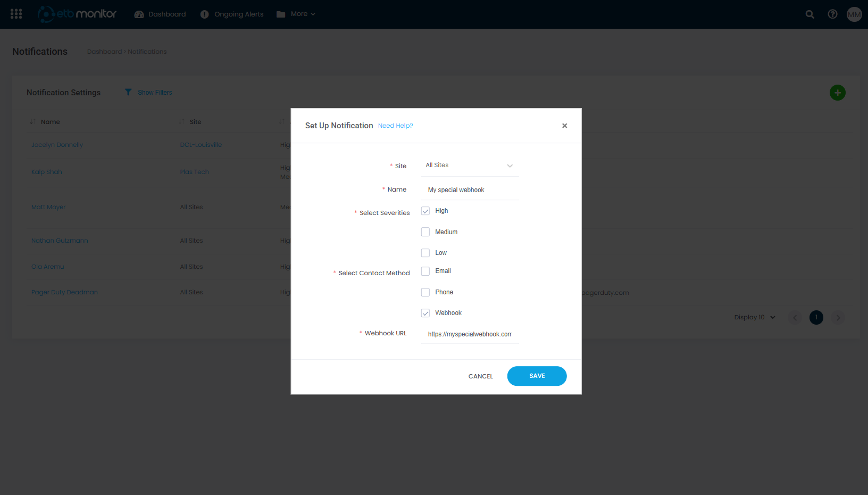Check the Low severity checkbox
This screenshot has width=868, height=495.
[425, 253]
